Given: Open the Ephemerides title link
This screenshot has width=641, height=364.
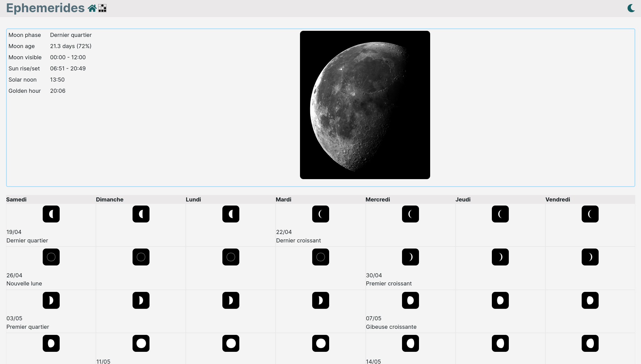Looking at the screenshot, I should point(45,8).
